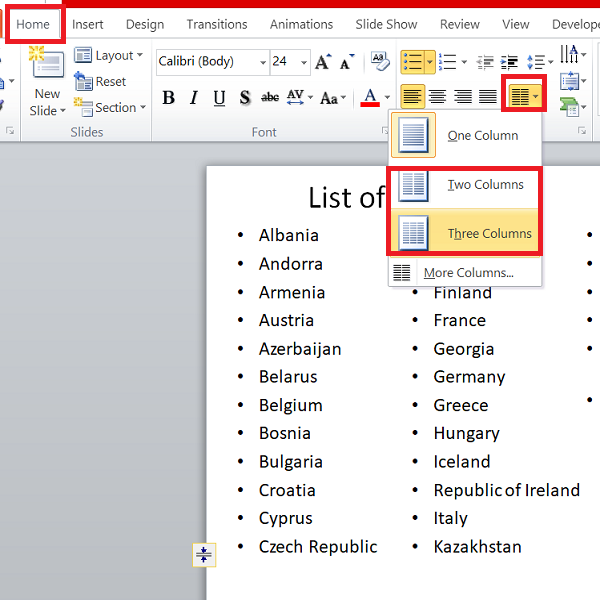Select Center text alignment
The width and height of the screenshot is (600, 600).
[x=437, y=96]
